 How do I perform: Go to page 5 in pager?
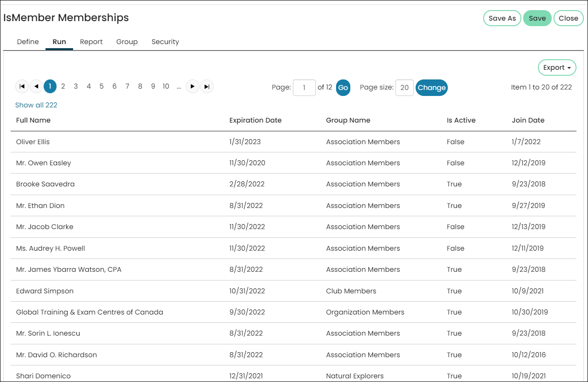coord(102,86)
